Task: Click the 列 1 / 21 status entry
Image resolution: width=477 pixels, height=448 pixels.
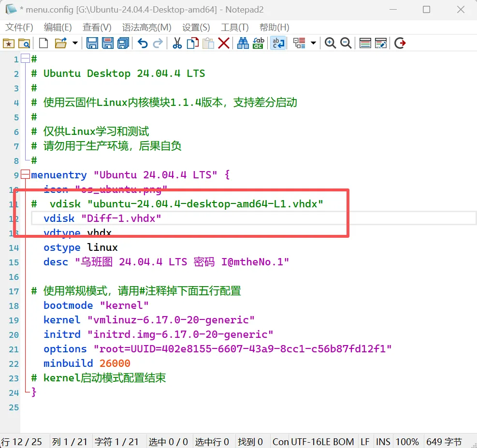Action: [70, 442]
